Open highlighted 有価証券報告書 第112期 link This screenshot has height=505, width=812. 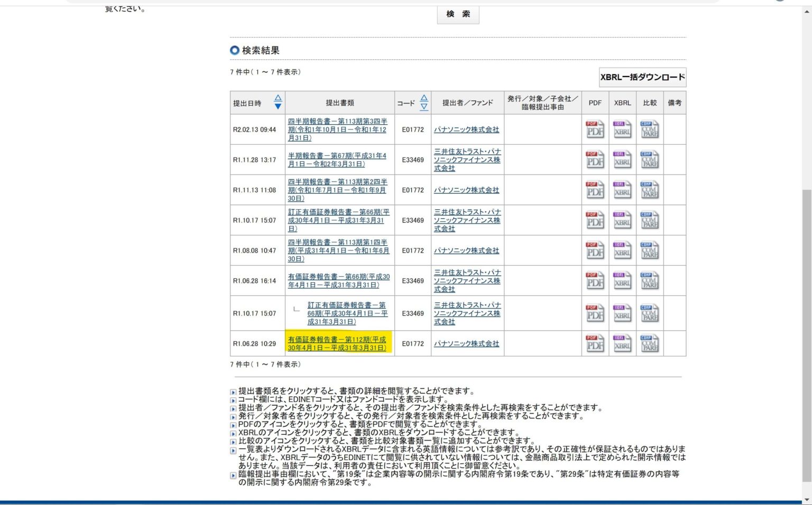(x=337, y=343)
